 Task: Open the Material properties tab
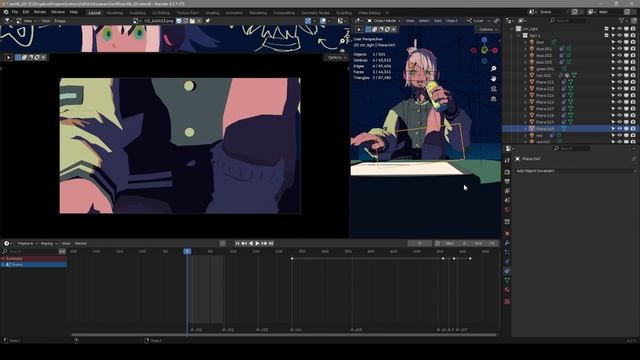507,290
